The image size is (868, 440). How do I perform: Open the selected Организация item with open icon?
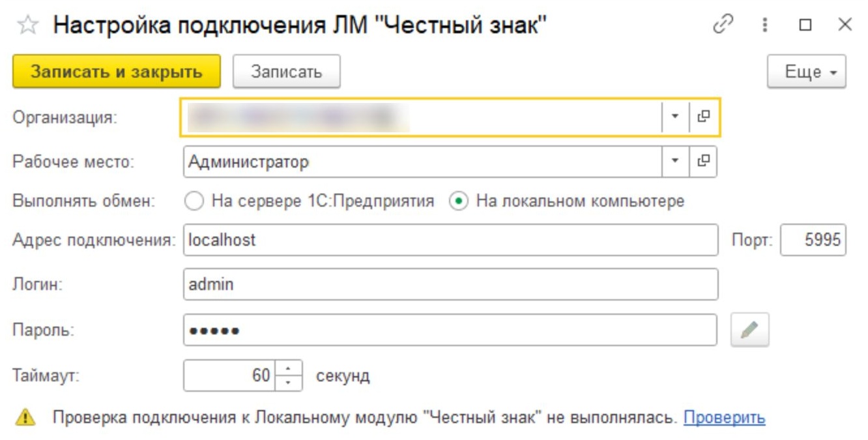click(x=704, y=117)
